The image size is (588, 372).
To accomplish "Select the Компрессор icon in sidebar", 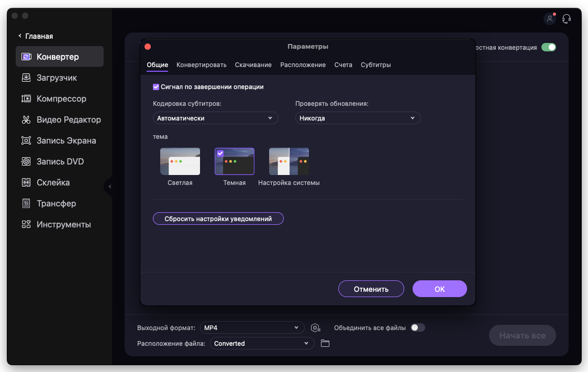I will pos(26,99).
